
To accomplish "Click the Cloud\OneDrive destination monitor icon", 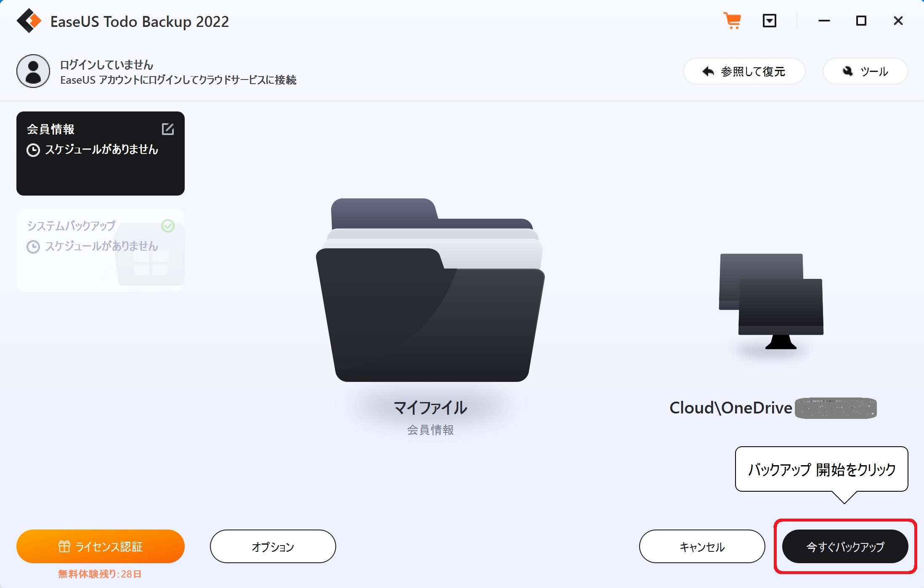I will coord(771,302).
